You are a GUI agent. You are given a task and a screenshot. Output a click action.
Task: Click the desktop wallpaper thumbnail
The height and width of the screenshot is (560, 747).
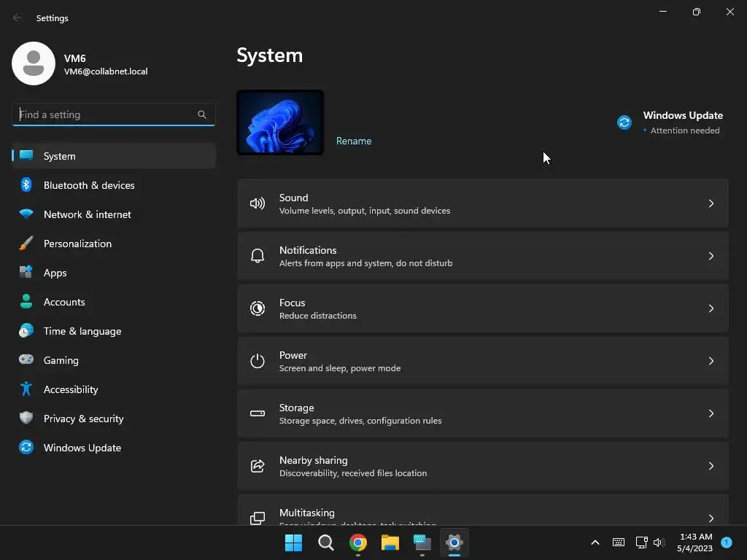280,122
